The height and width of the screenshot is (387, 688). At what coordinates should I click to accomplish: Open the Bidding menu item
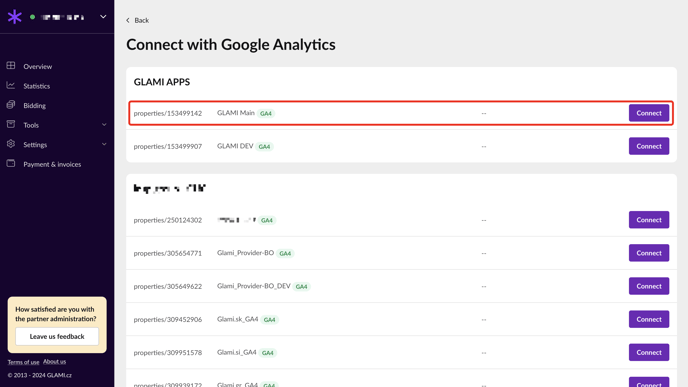35,105
